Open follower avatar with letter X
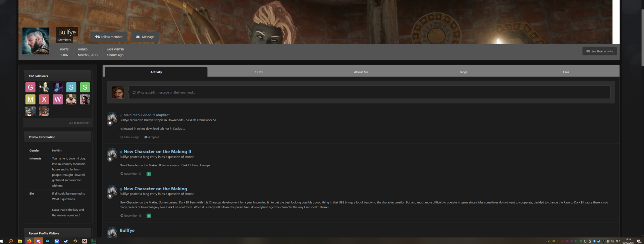The image size is (644, 244). tap(44, 99)
